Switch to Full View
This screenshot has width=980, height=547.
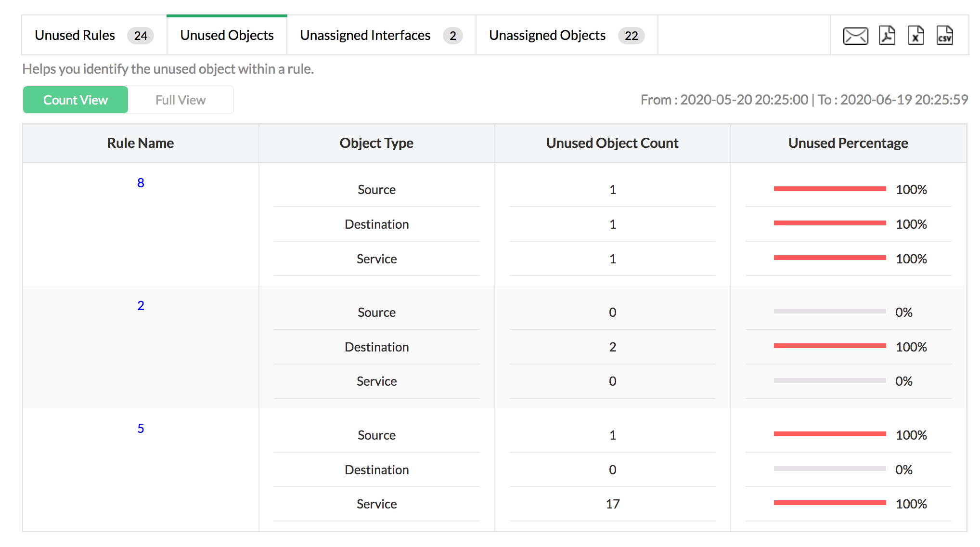pyautogui.click(x=181, y=100)
